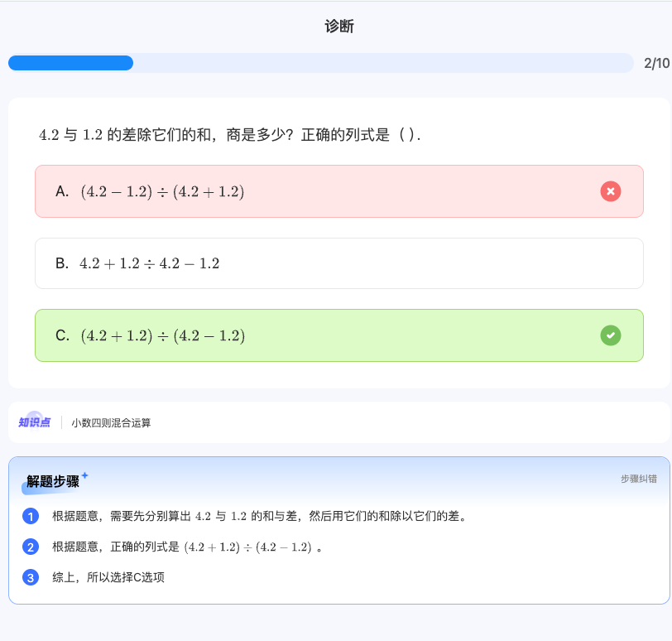672x641 pixels.
Task: Select the step 2 numbered circle
Action: (31, 547)
